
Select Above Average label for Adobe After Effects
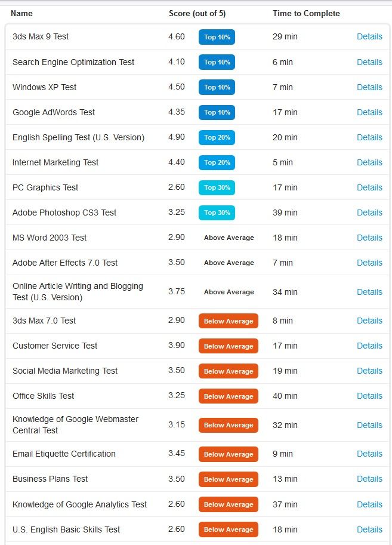pyautogui.click(x=229, y=263)
